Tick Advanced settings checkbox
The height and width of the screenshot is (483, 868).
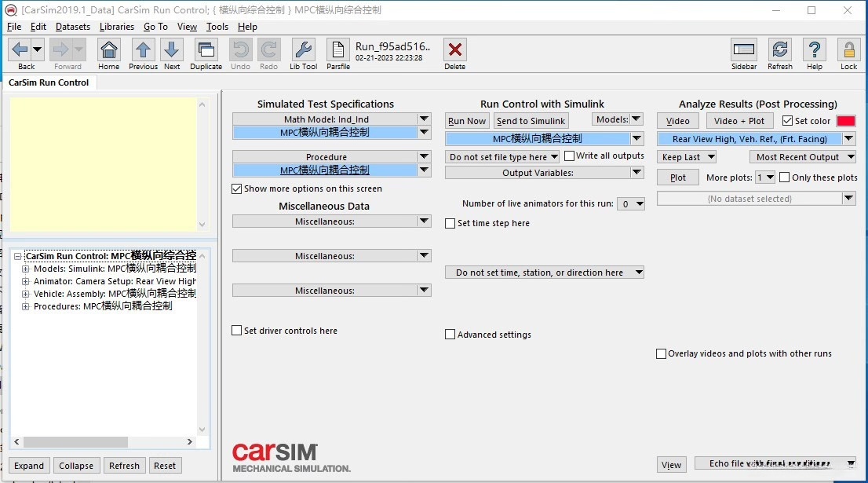tap(450, 335)
